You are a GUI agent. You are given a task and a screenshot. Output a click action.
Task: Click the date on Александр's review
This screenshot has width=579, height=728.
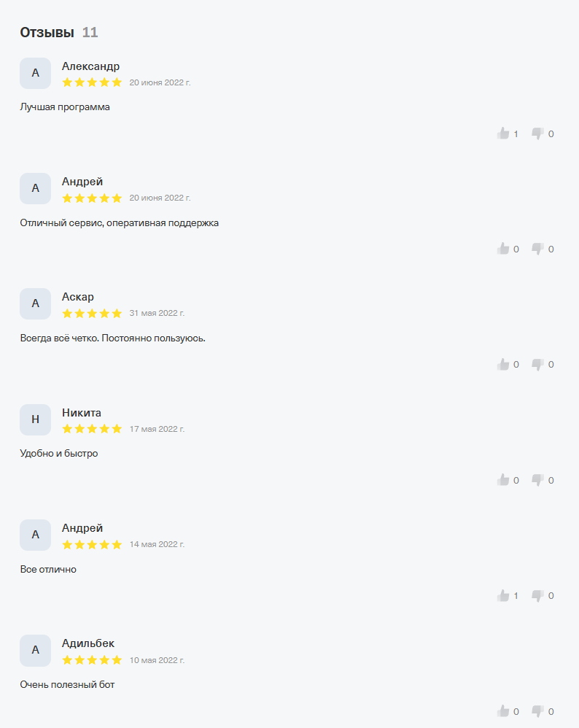click(x=160, y=82)
